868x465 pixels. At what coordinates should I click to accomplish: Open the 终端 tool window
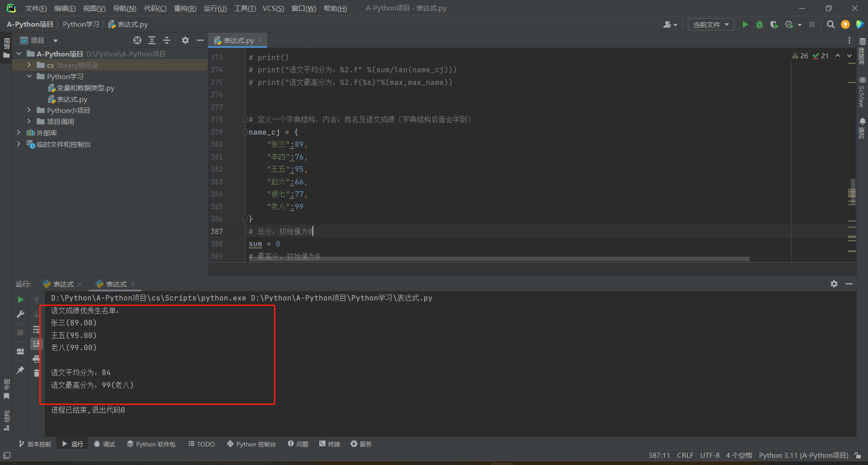(330, 444)
